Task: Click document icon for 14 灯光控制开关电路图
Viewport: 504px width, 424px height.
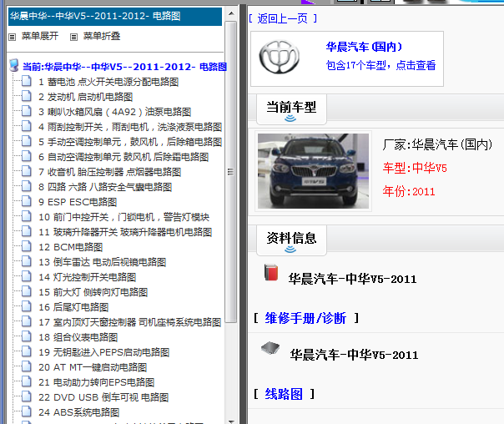Action: 27,275
